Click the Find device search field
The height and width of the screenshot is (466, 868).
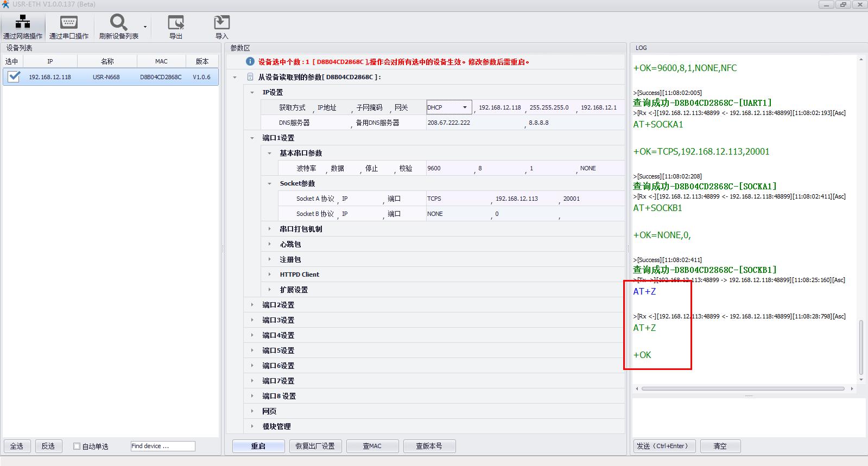point(162,446)
